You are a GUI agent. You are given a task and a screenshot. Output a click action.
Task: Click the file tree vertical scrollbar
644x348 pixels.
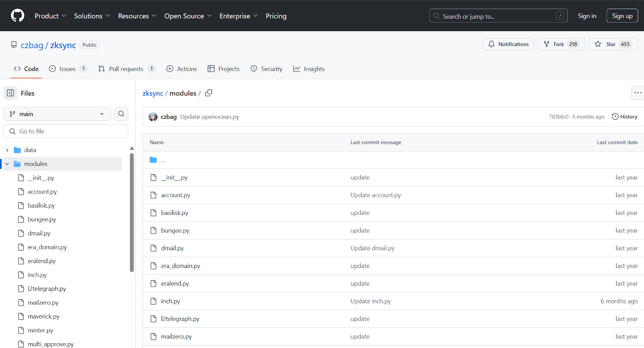[x=132, y=212]
